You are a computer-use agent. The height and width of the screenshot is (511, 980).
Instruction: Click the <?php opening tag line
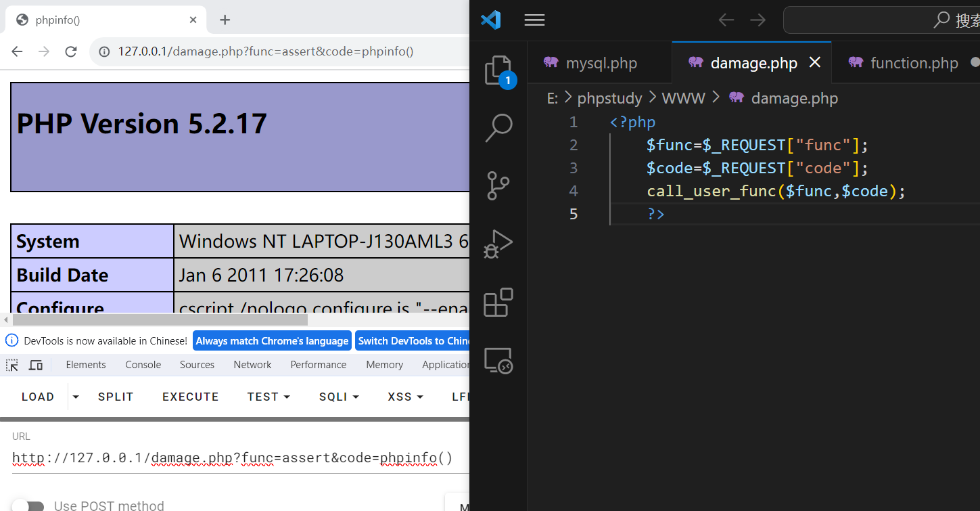[632, 122]
